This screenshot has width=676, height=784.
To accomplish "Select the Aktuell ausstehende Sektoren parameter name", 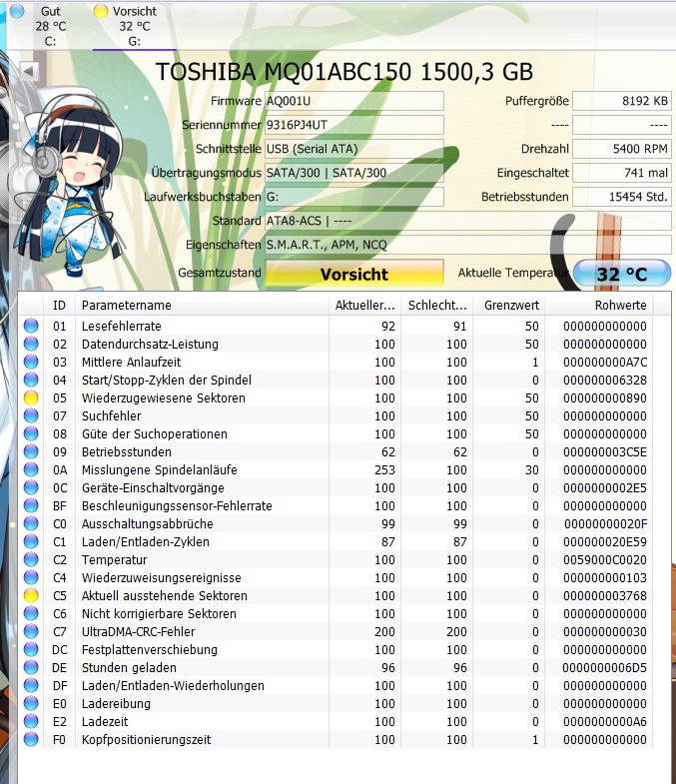I will (x=165, y=596).
